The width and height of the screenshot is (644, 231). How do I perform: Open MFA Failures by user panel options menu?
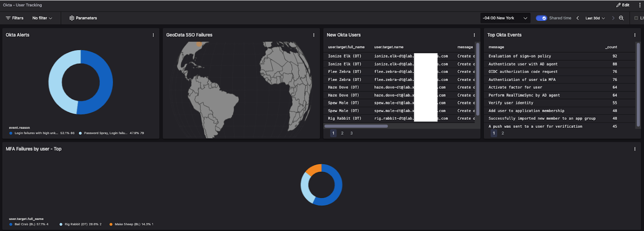(x=635, y=149)
